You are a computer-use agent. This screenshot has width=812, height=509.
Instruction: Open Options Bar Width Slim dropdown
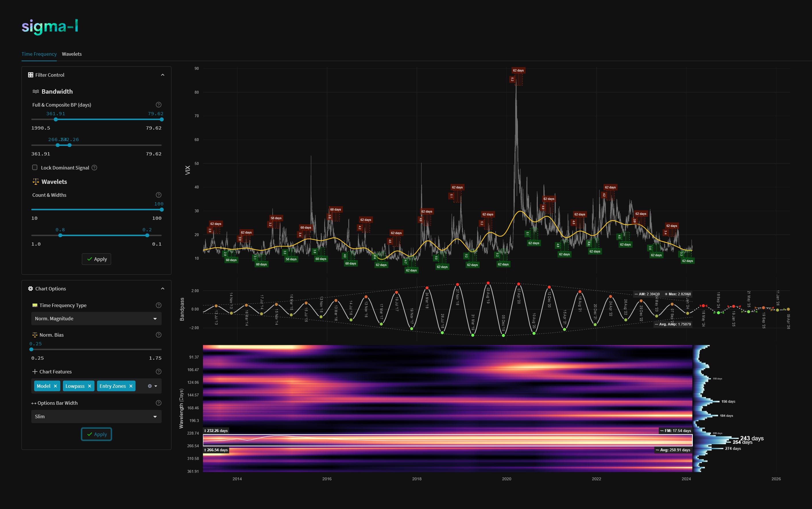(96, 417)
